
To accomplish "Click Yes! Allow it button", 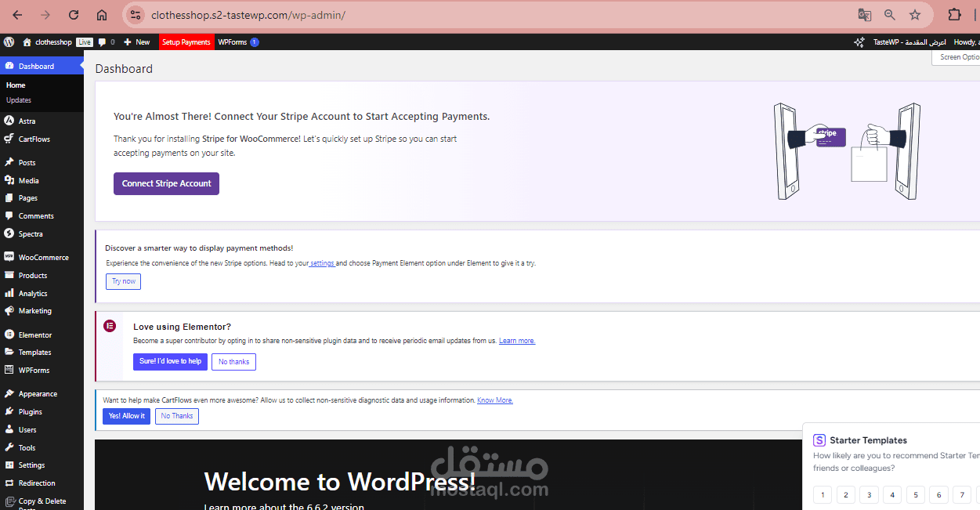I will (x=126, y=416).
